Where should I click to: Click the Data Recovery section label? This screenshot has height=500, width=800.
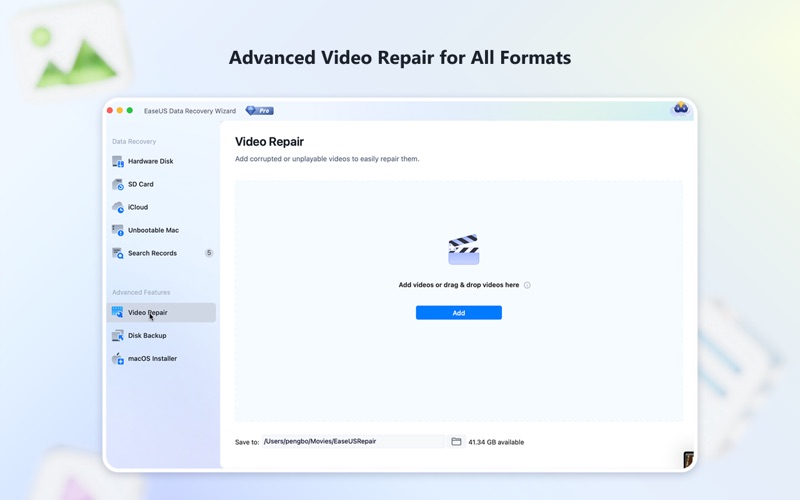tap(134, 141)
